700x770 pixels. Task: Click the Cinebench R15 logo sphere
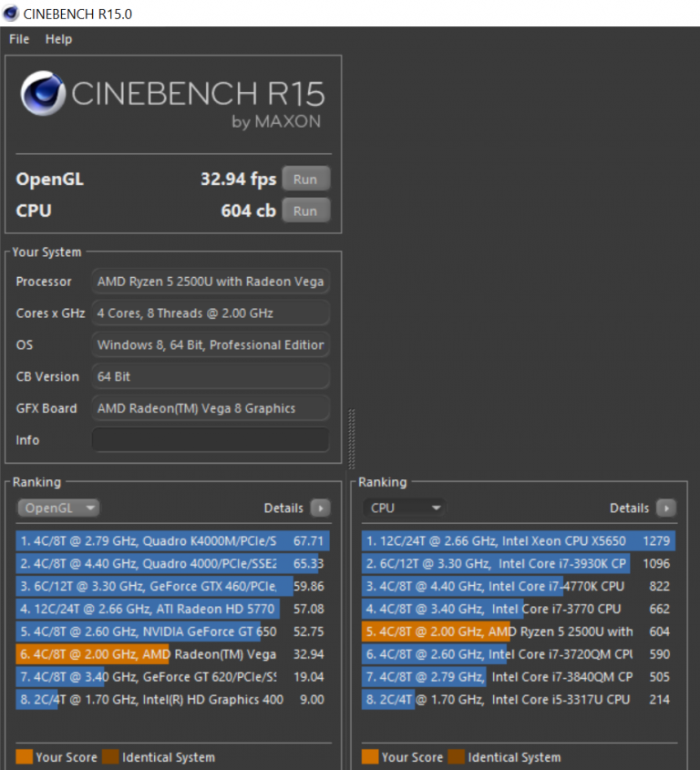42,94
